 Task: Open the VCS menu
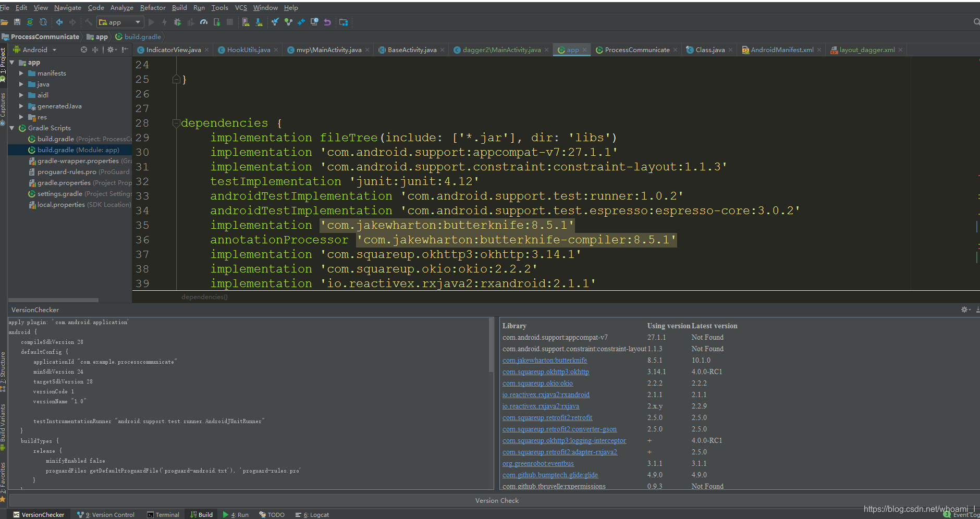(x=241, y=7)
